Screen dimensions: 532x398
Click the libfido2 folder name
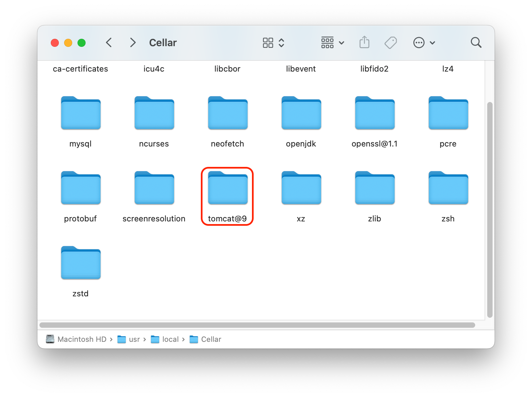[x=375, y=69]
